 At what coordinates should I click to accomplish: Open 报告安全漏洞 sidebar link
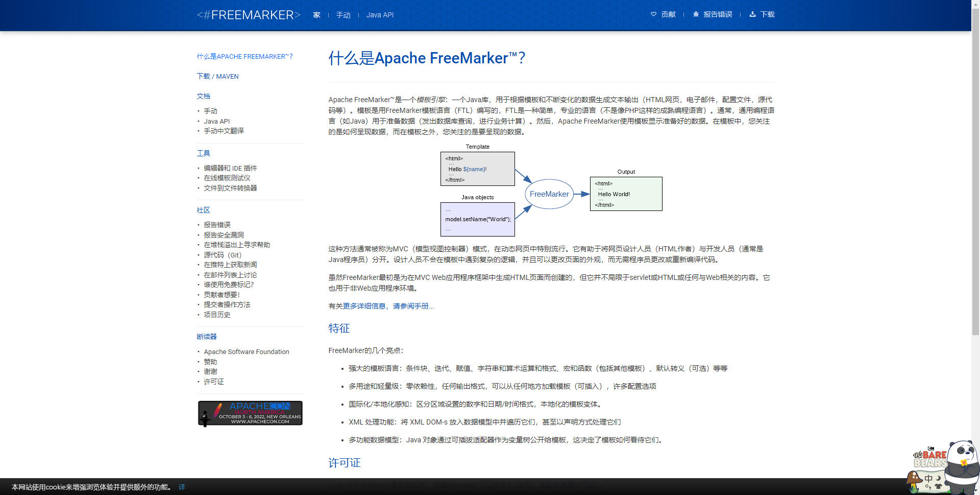coord(224,235)
